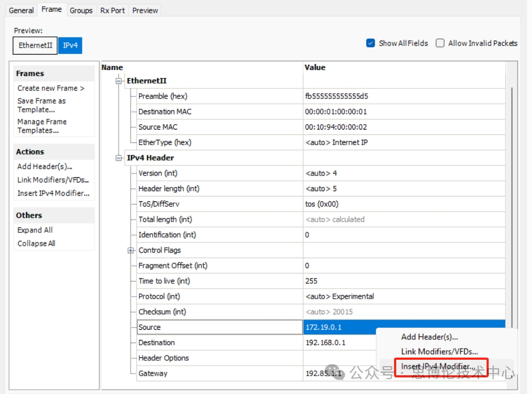Click the Destination MAC value field
The width and height of the screenshot is (532, 394).
tap(404, 112)
